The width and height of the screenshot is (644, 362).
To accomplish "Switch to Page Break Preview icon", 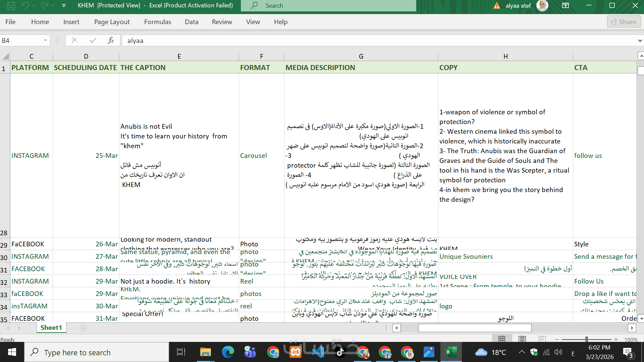I will pyautogui.click(x=542, y=339).
